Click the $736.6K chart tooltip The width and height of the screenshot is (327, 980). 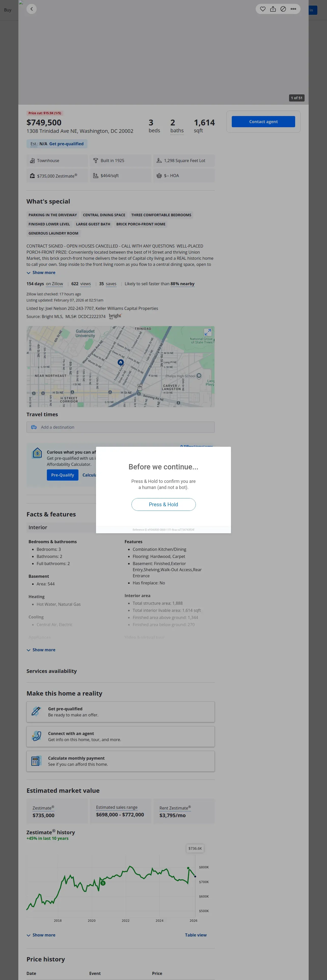[195, 848]
